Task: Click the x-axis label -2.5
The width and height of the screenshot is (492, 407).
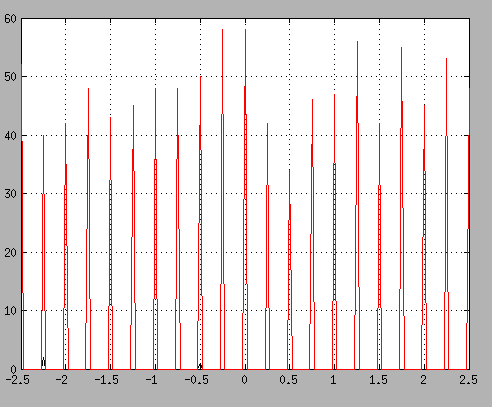Action: pos(18,380)
